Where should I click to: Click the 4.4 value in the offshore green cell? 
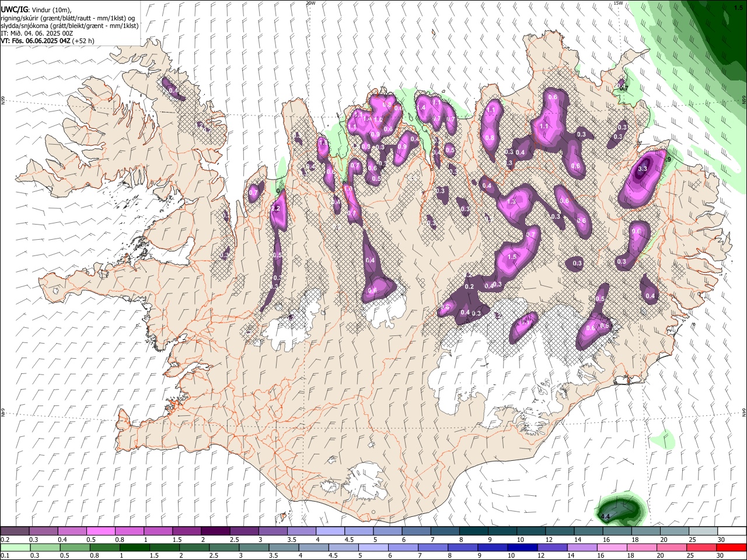click(605, 517)
